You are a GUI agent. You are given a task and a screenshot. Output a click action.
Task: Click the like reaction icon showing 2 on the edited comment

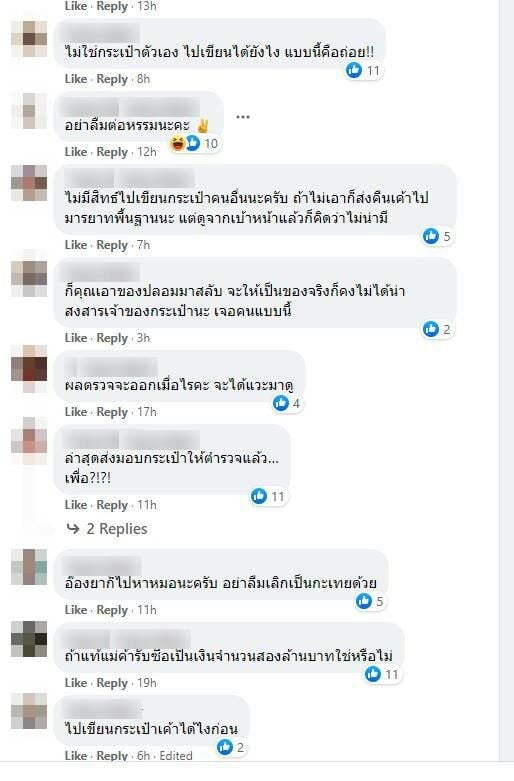tap(225, 747)
